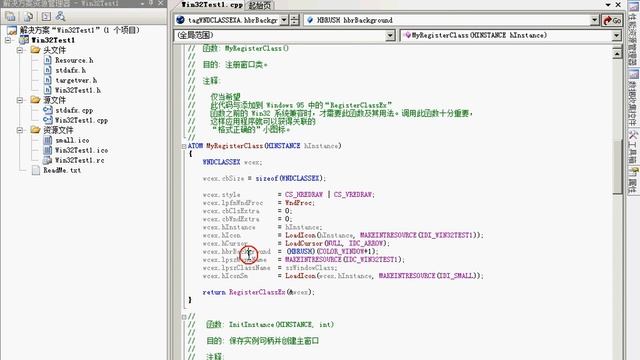Select stdafx.h in the tree

click(x=71, y=70)
